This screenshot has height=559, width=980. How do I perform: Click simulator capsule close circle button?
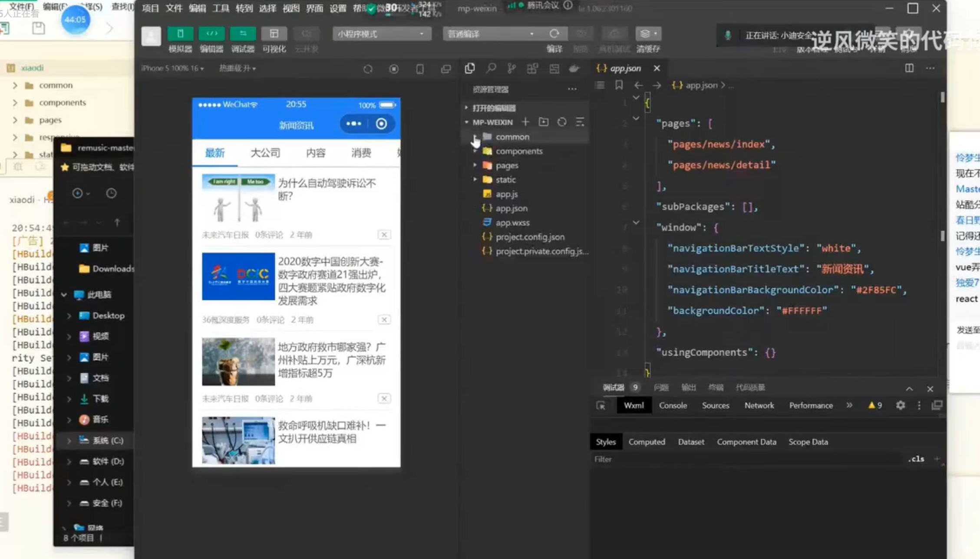coord(381,124)
